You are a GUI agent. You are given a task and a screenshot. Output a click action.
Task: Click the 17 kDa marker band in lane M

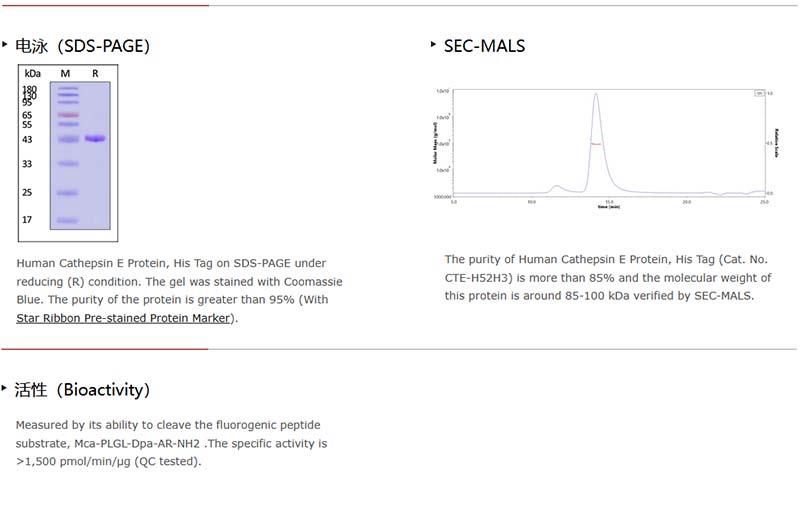[67, 220]
